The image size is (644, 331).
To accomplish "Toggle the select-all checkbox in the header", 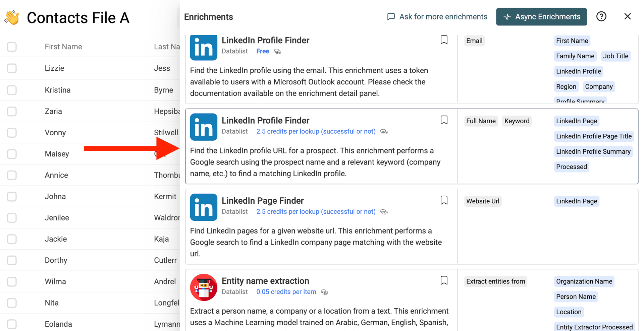I will pyautogui.click(x=12, y=47).
